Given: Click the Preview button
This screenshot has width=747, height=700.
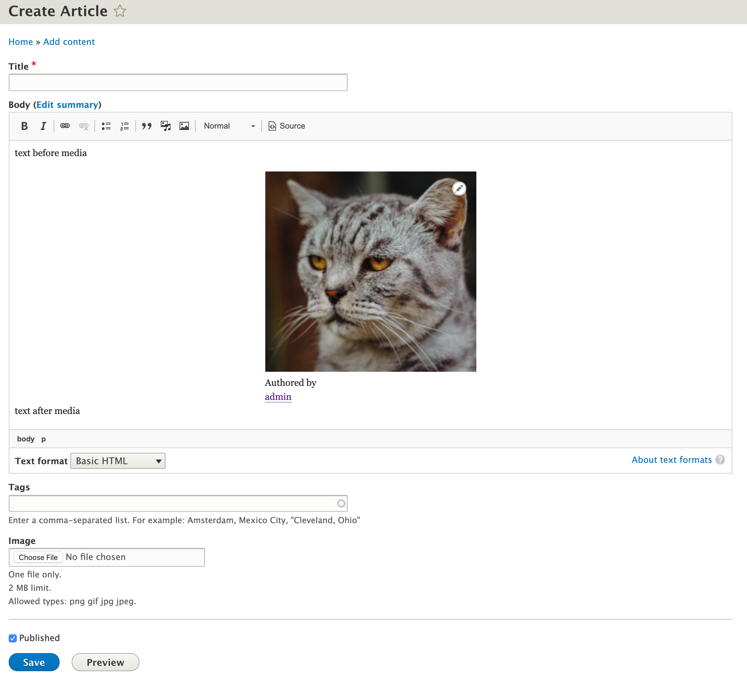Looking at the screenshot, I should pos(105,662).
